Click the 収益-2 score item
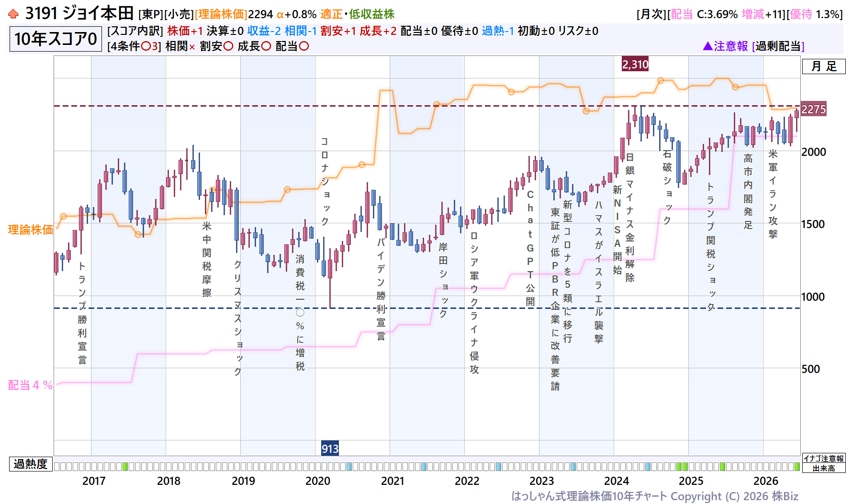Screen dimensions: 852x504 click(x=264, y=31)
